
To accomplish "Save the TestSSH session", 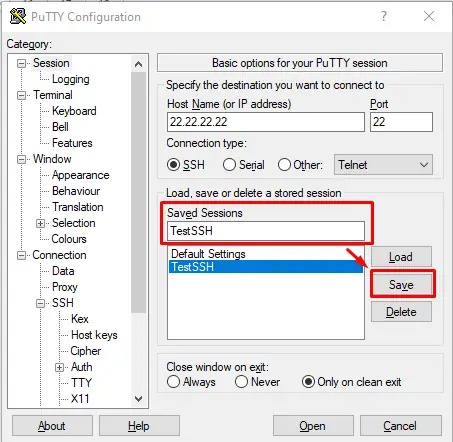I will 401,285.
